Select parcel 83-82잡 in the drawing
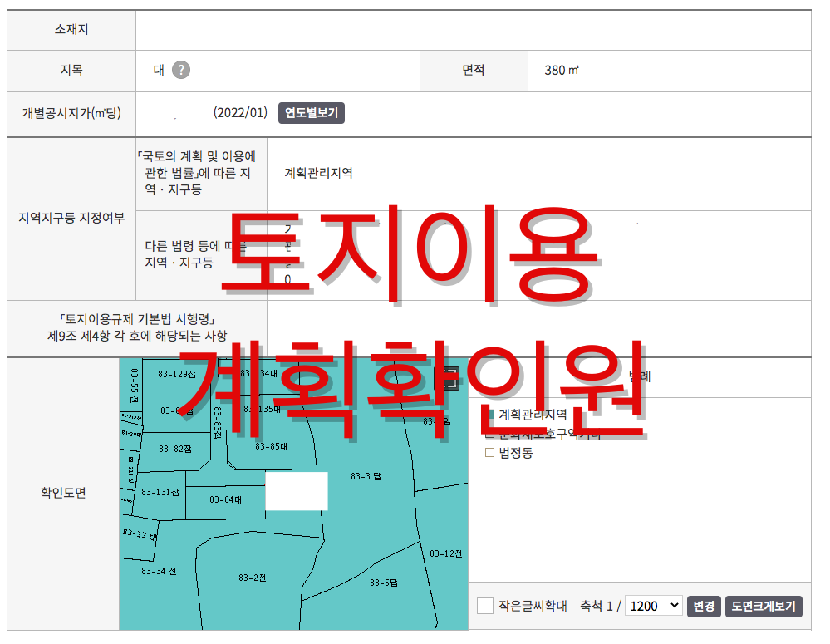 coord(176,449)
